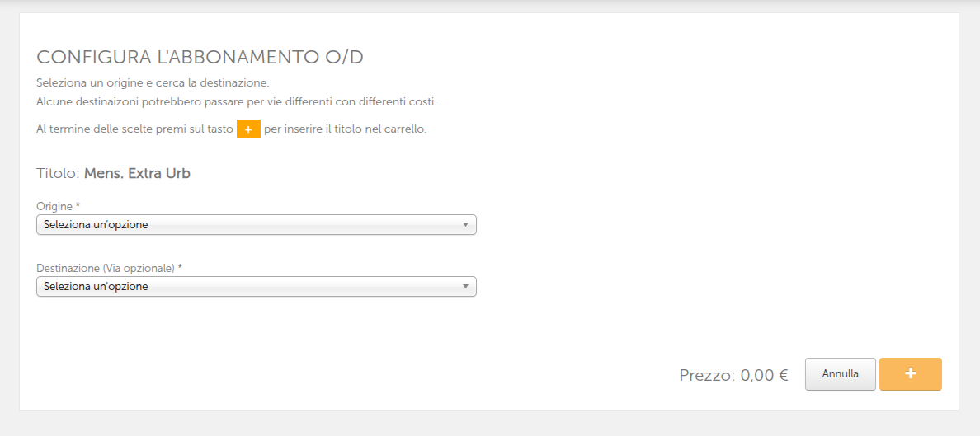Click the 'Configura l'abbonamento O/D' heading
The width and height of the screenshot is (980, 436).
[x=200, y=57]
